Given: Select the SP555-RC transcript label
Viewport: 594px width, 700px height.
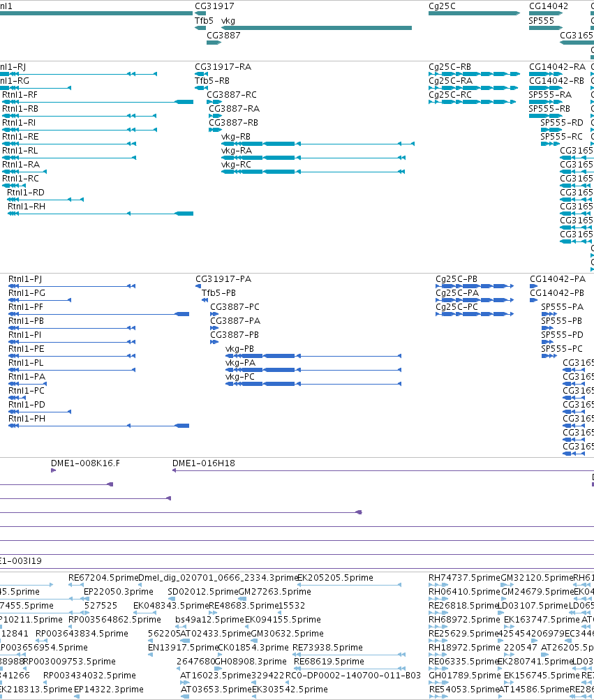Looking at the screenshot, I should (x=562, y=137).
